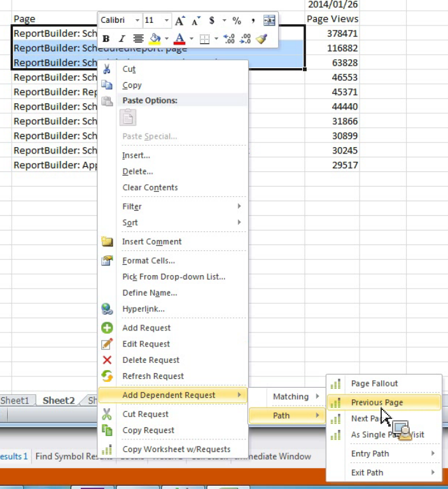The height and width of the screenshot is (489, 448).
Task: Shrink font size with small A icon
Action: [x=196, y=20]
